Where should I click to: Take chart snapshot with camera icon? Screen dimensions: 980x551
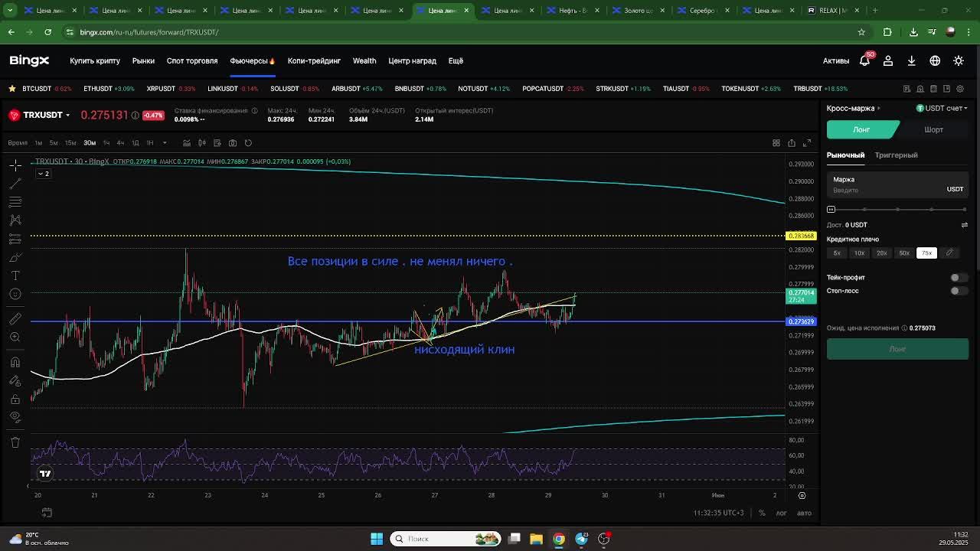pyautogui.click(x=233, y=142)
